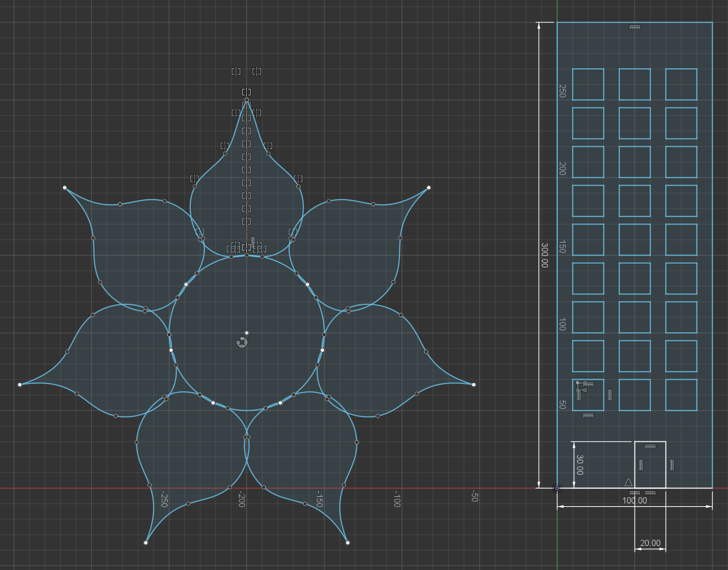Select horizontal constraint icon on tall rectangle's top edge
Screen dimensions: 728x570
point(634,27)
